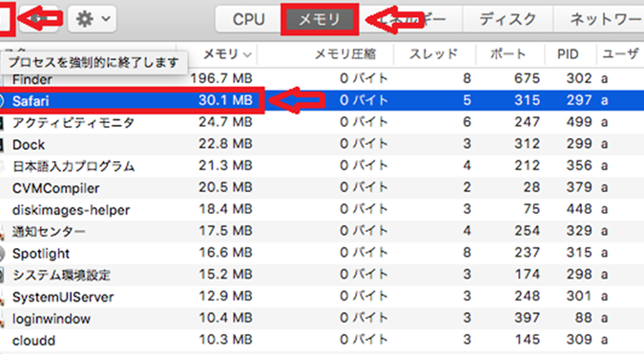Click the 10.4 MB memory value
Screen dimensions: 644x354
[x=225, y=318]
